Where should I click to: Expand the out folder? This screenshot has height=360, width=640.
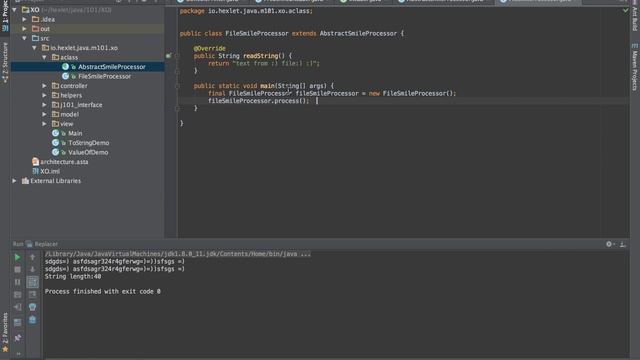[x=24, y=29]
